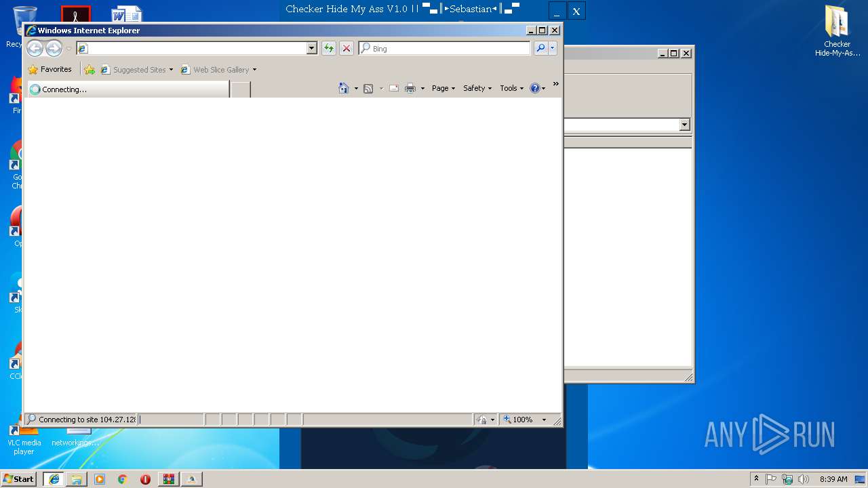Click the Read Mail envelope icon
Image resolution: width=868 pixels, height=488 pixels.
tap(393, 88)
